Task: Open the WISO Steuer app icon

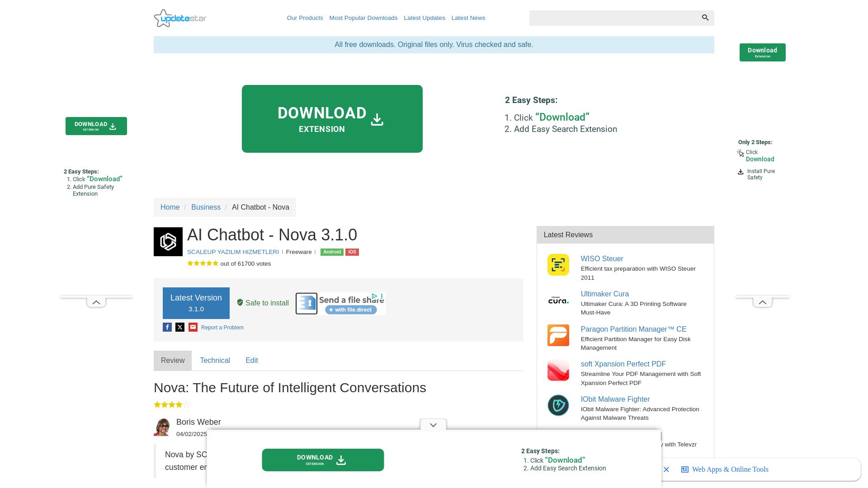Action: coord(558,265)
